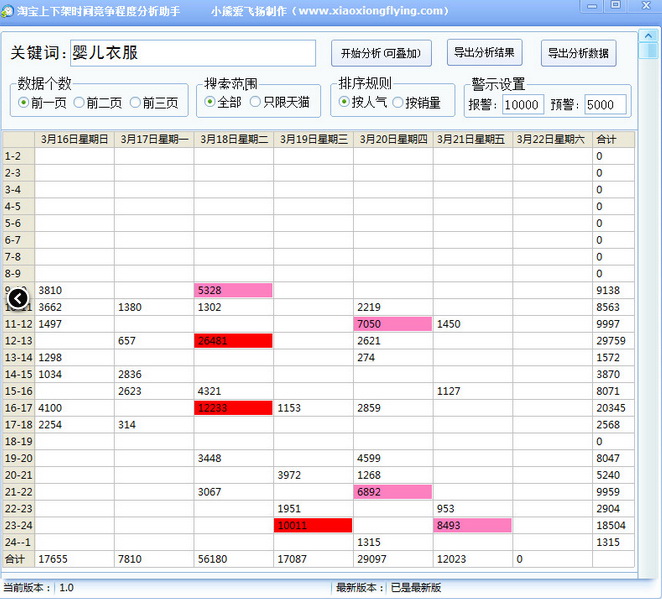Viewport: 662px width, 599px height.
Task: Select the pink cell 6892
Action: point(393,492)
